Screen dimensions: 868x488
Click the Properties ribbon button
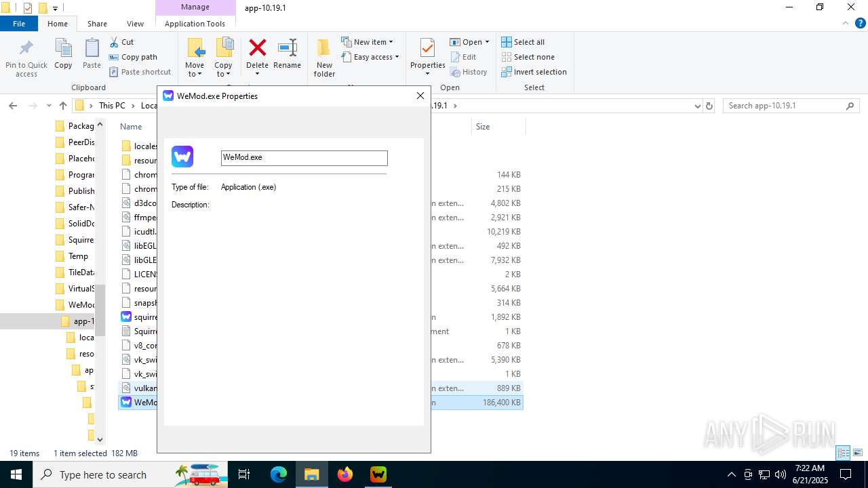pos(427,58)
